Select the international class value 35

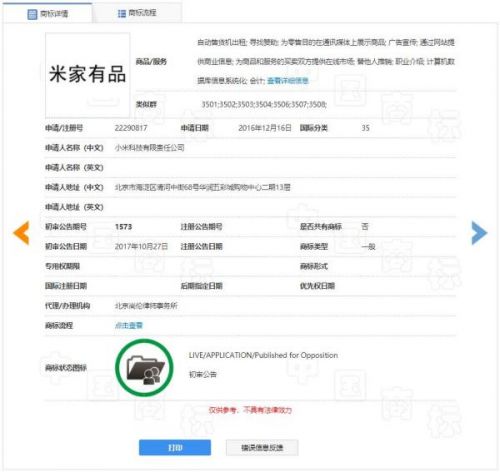(365, 128)
